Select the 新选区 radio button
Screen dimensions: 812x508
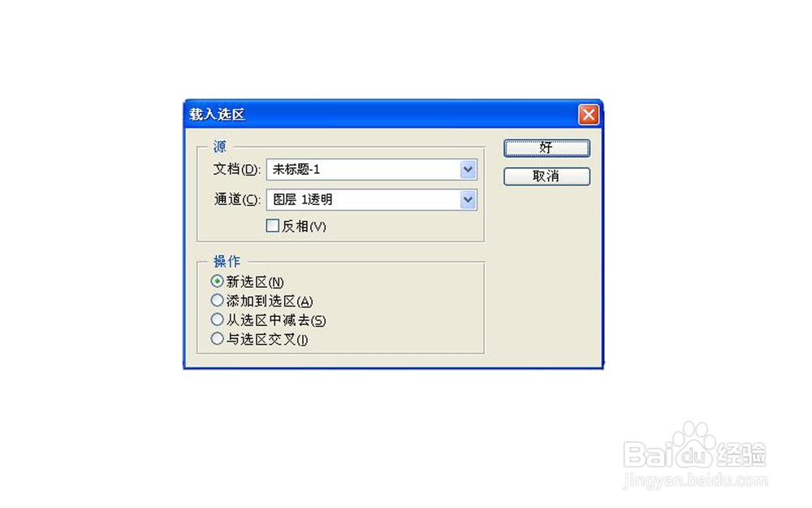[217, 281]
